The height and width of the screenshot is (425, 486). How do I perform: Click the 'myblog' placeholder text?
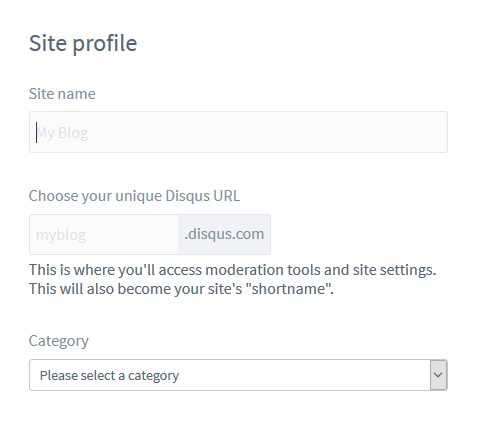coord(61,235)
